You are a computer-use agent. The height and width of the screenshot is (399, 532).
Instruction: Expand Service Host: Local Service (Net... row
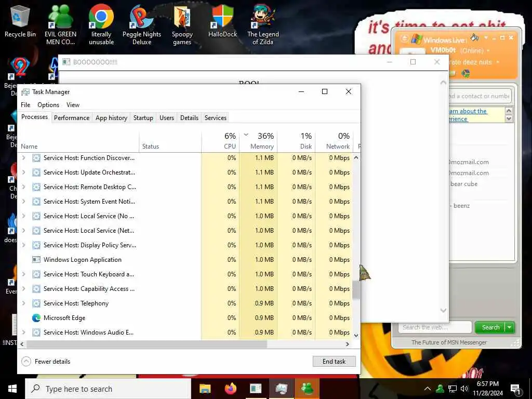pos(24,231)
